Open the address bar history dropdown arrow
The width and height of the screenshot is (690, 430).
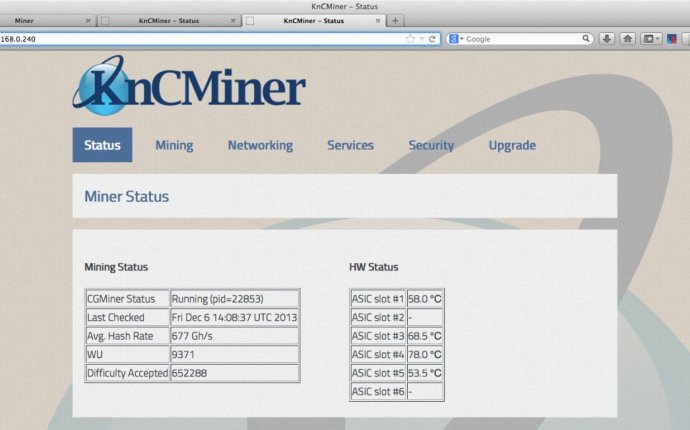422,39
